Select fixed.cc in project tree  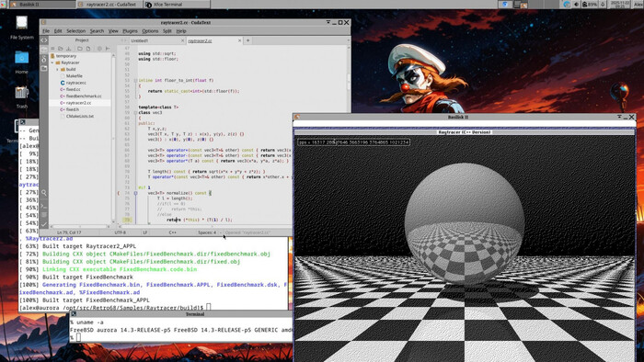(73, 89)
